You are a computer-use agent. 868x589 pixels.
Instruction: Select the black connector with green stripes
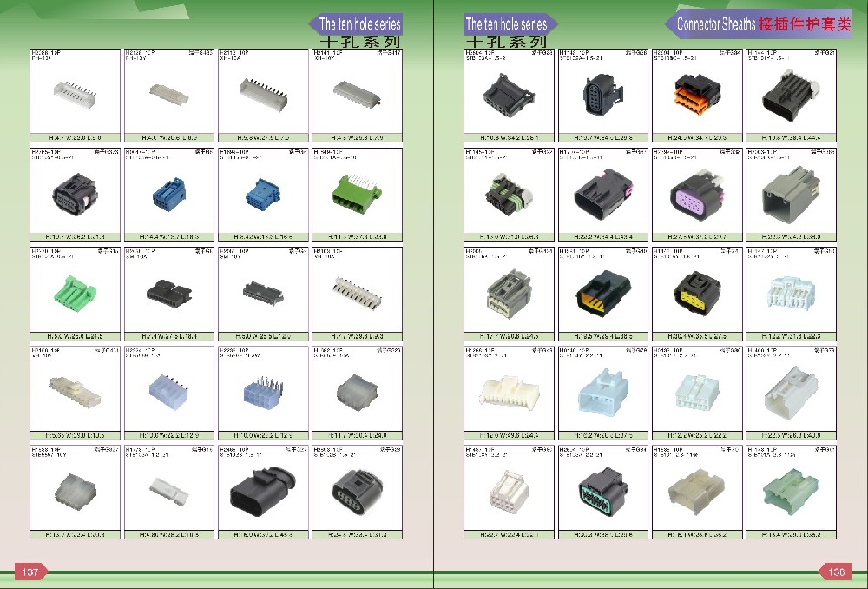509,194
